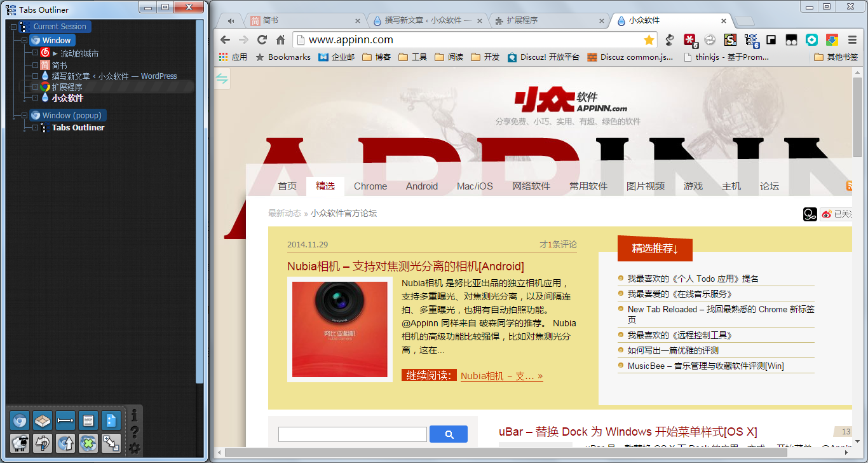Open the Mac/iOS category in site navigation
The height and width of the screenshot is (463, 868).
[475, 186]
